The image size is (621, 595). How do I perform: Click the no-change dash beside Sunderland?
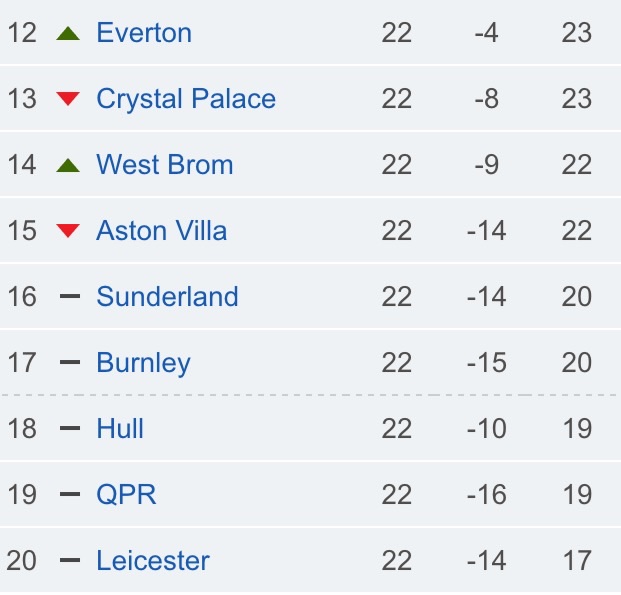[x=69, y=296]
